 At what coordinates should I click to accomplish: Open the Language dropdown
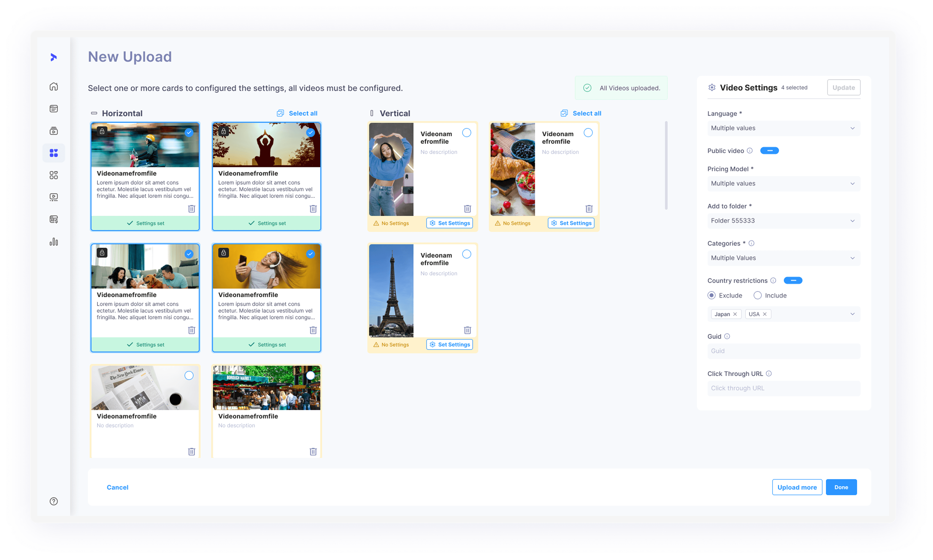(x=784, y=128)
